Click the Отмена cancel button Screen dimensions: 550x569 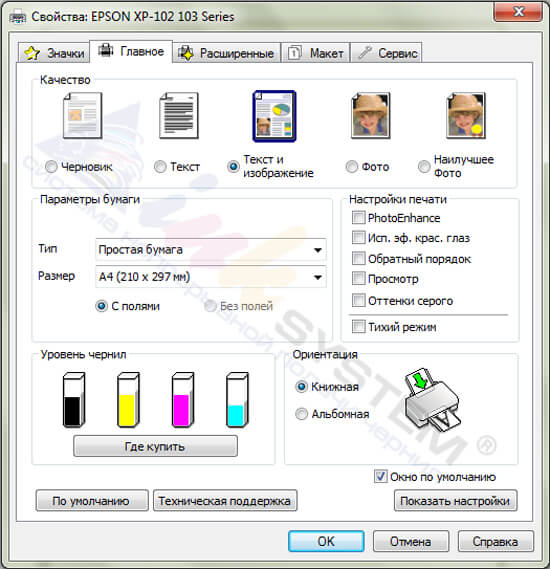pos(411,541)
